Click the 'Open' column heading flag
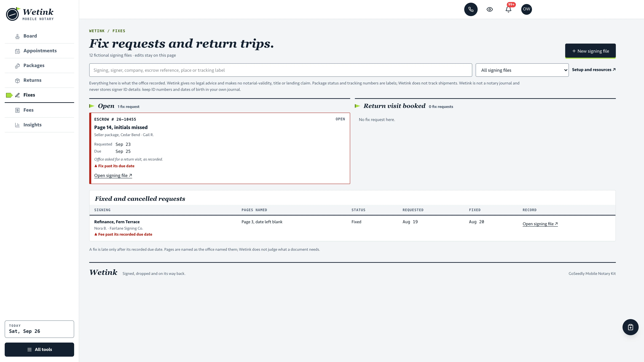The height and width of the screenshot is (362, 644). (x=92, y=106)
